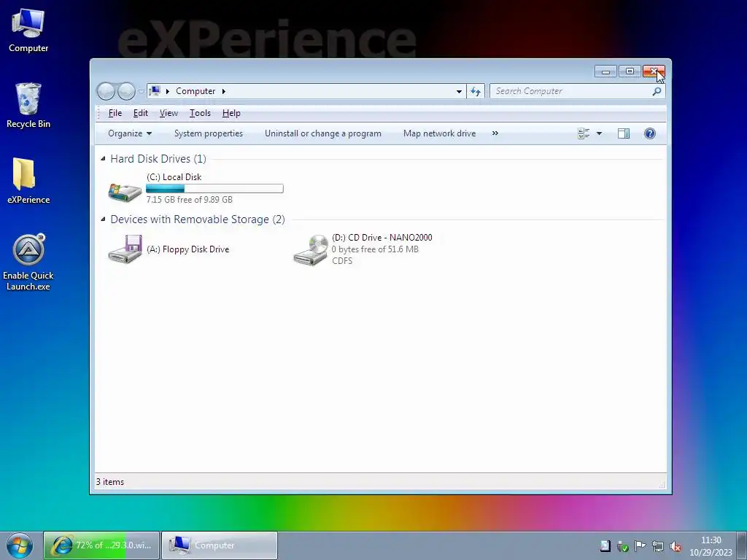Open the eXPerience folder on the desktop
The width and height of the screenshot is (747, 560).
pos(28,181)
